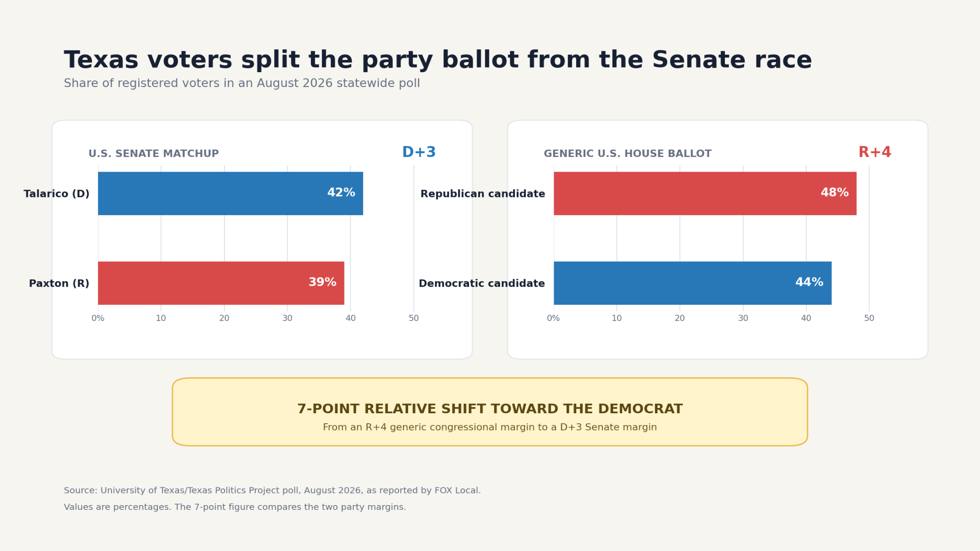Click the Talarico (D) axis label

[56, 194]
